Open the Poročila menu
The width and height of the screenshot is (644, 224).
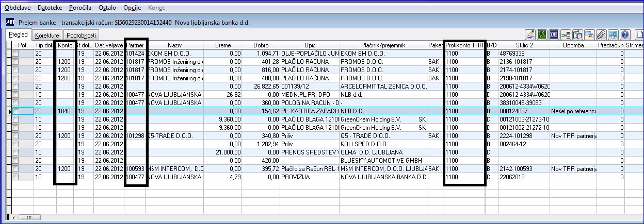(x=81, y=9)
